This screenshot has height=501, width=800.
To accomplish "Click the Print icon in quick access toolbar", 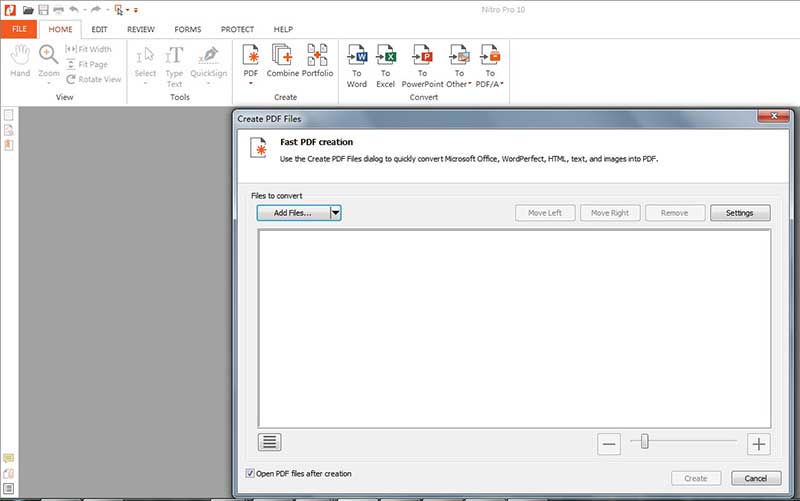I will [x=59, y=10].
